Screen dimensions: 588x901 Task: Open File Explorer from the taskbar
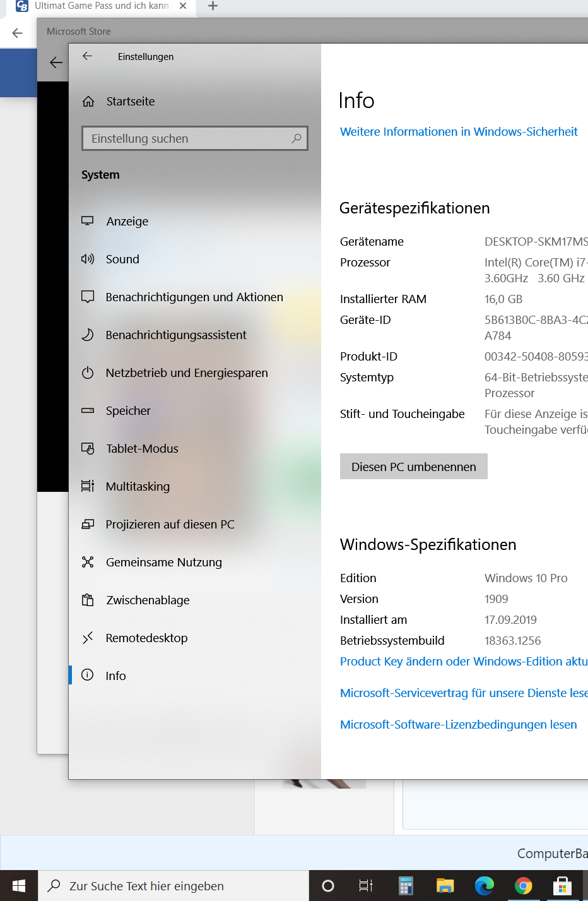(x=445, y=886)
